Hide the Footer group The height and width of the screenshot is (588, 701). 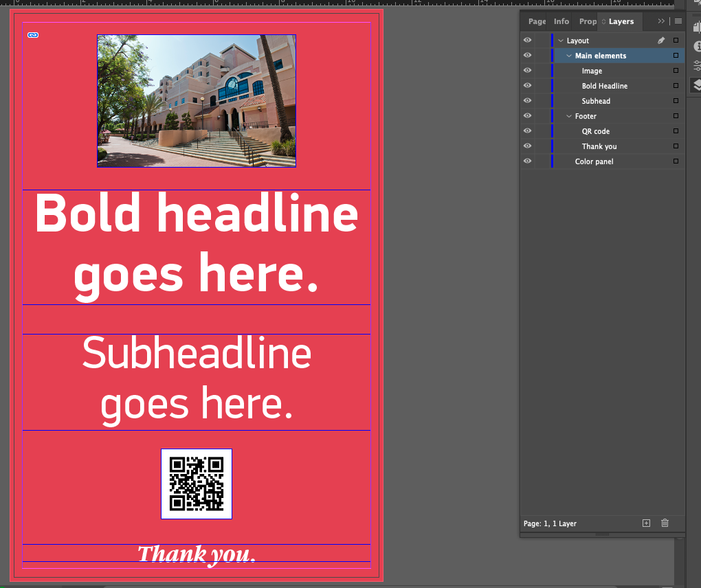pyautogui.click(x=528, y=115)
